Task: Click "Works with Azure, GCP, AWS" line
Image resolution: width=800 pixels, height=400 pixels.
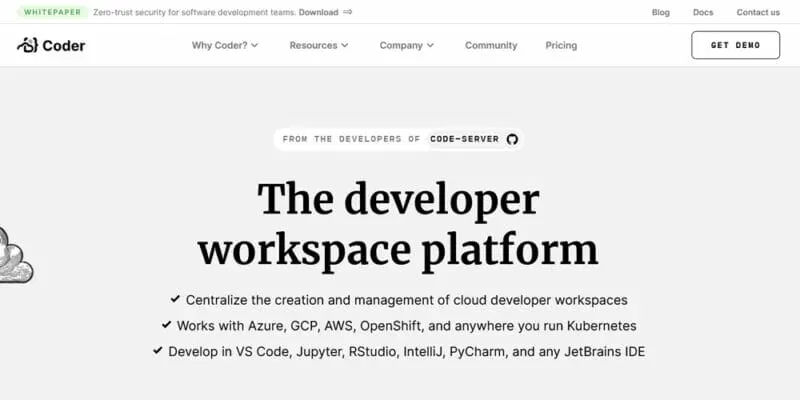Action: click(x=407, y=326)
